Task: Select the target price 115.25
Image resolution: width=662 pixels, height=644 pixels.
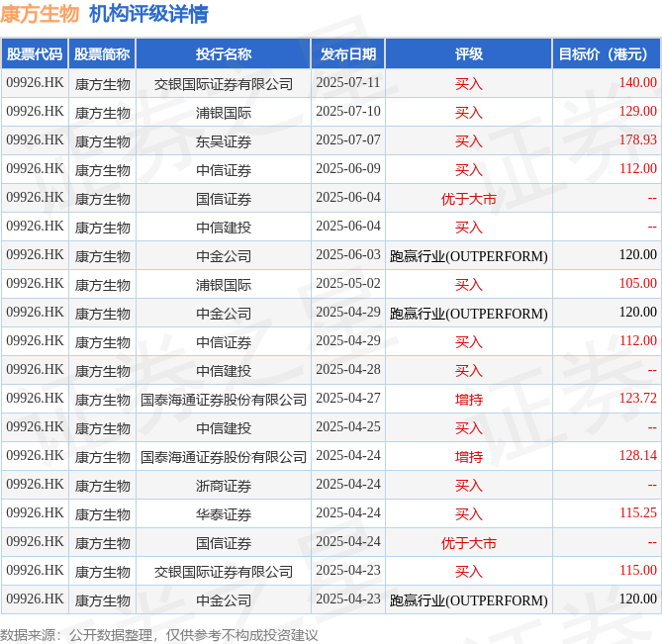Action: point(637,513)
